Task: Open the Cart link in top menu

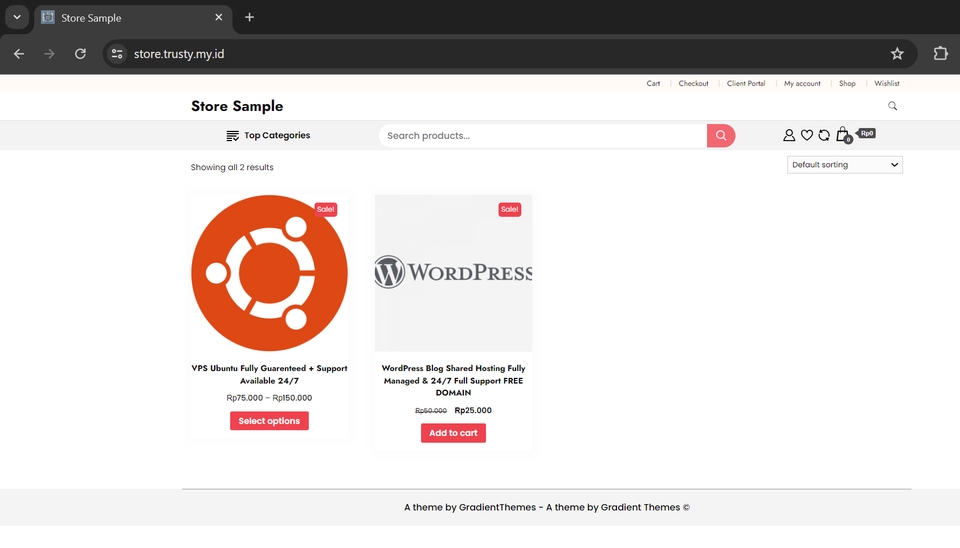Action: pyautogui.click(x=653, y=83)
